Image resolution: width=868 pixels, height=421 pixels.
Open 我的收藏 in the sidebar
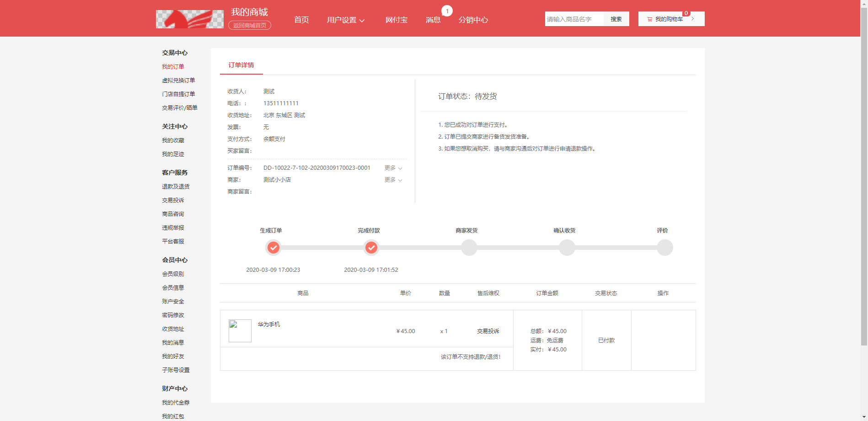pyautogui.click(x=173, y=140)
